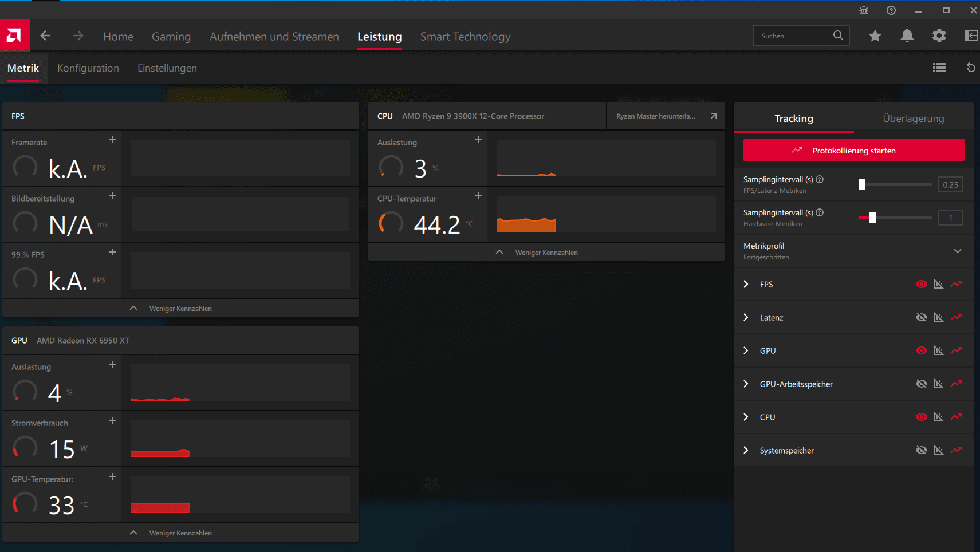Collapse FPS panel via Weniger Kennzahlen
The width and height of the screenshot is (980, 552).
180,308
